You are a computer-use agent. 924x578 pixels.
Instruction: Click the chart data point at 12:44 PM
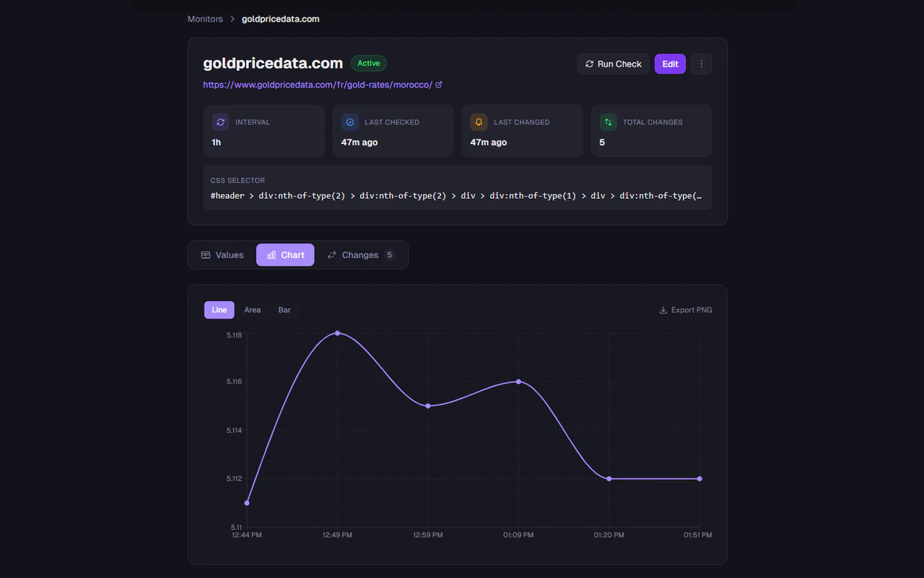(x=247, y=503)
